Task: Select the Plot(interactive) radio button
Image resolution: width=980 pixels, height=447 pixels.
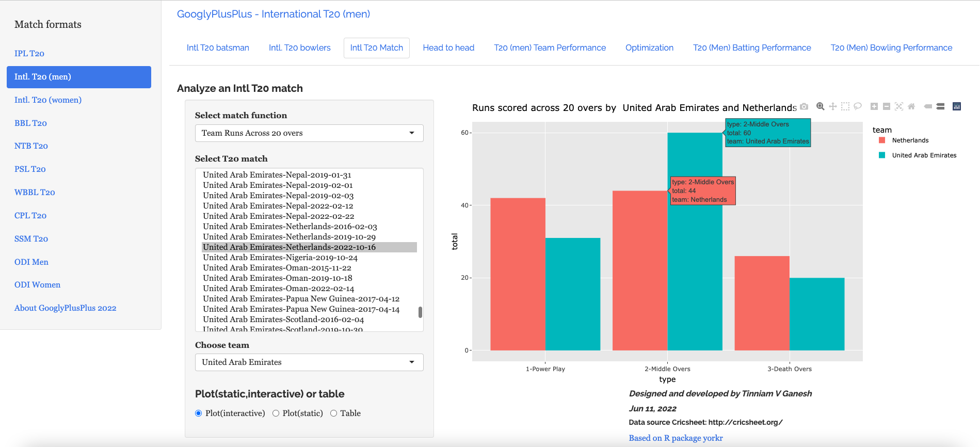Action: [x=199, y=413]
